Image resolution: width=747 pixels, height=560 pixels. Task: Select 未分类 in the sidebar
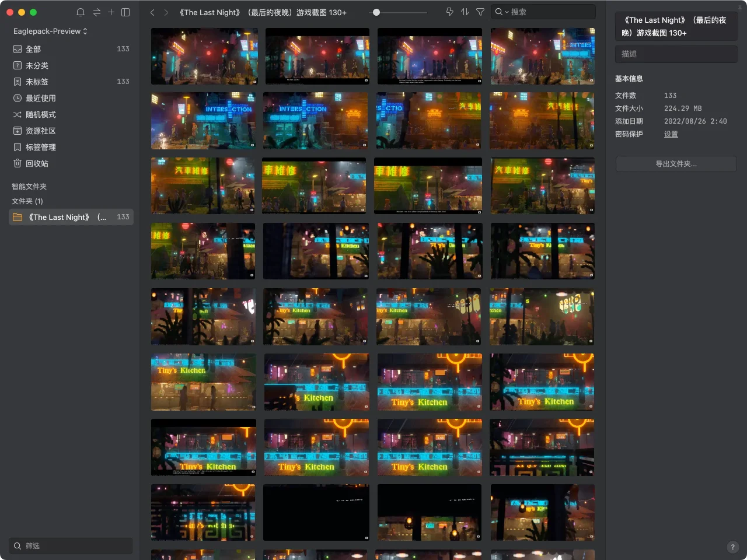[71, 65]
